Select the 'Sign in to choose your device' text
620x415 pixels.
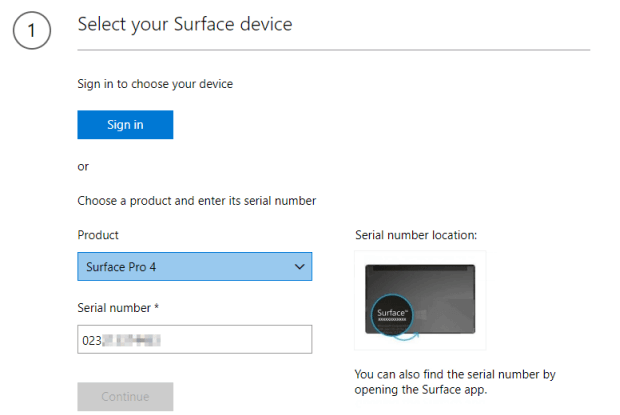point(155,84)
